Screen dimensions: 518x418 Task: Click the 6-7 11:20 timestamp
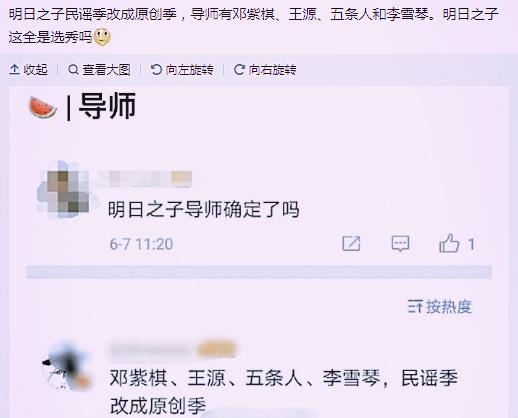click(x=141, y=244)
